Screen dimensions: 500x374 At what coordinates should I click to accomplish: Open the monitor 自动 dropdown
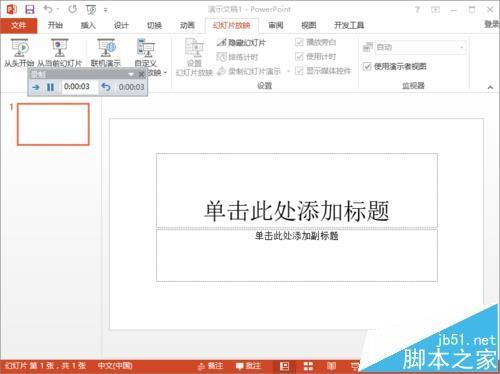[x=420, y=47]
